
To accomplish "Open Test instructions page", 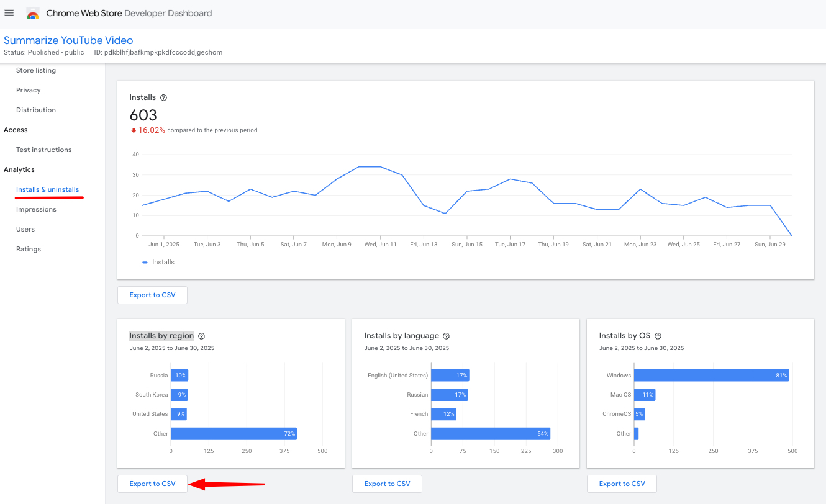I will tap(44, 150).
